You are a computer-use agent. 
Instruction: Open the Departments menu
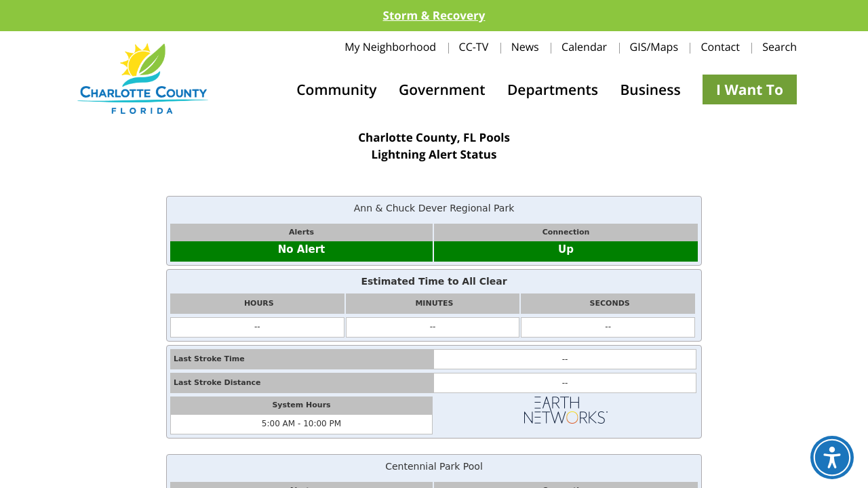click(x=552, y=89)
